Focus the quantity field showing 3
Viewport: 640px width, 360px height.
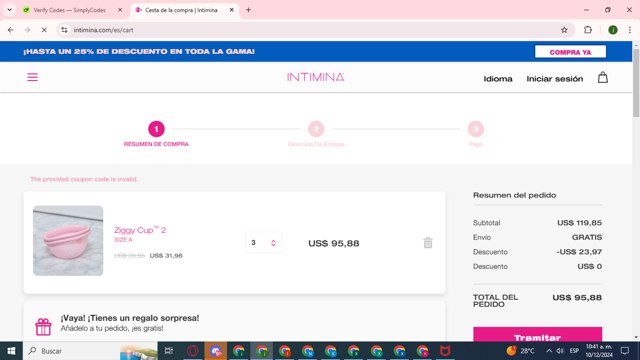263,242
